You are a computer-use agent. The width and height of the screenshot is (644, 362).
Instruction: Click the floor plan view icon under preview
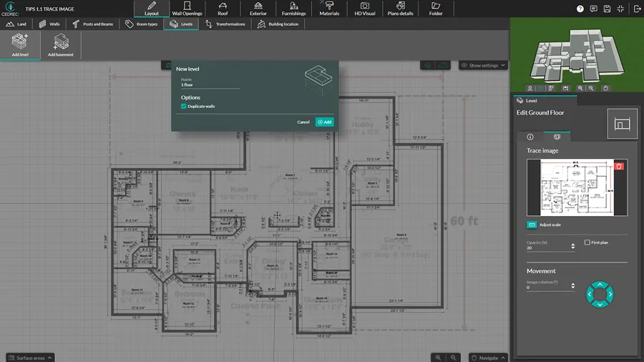[551, 88]
